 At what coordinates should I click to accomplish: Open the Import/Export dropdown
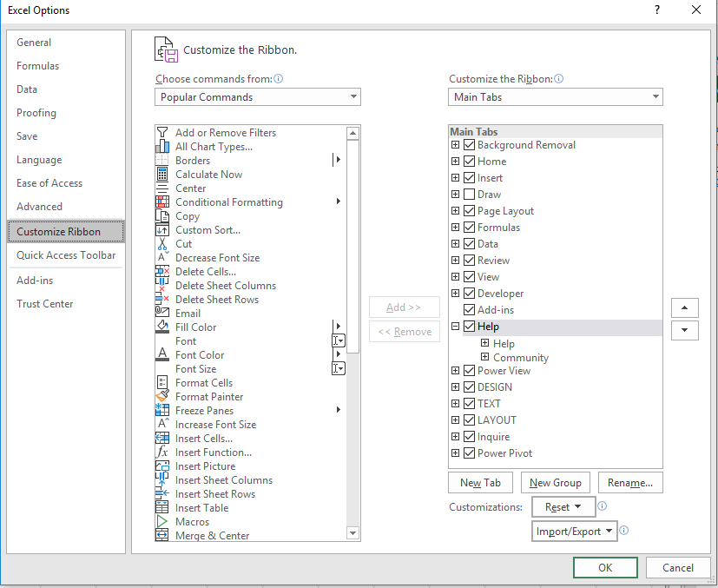pos(574,532)
